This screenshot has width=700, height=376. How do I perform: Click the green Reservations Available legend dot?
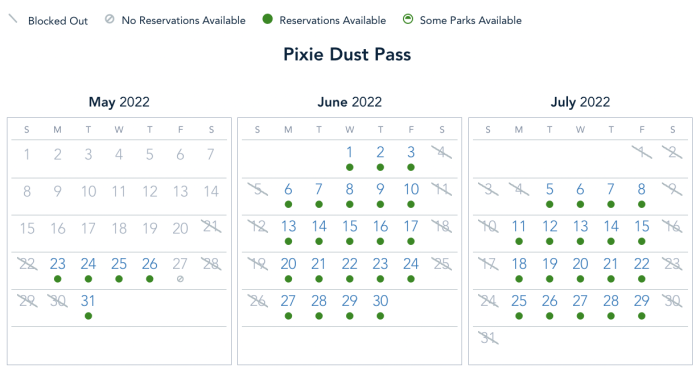pos(267,19)
